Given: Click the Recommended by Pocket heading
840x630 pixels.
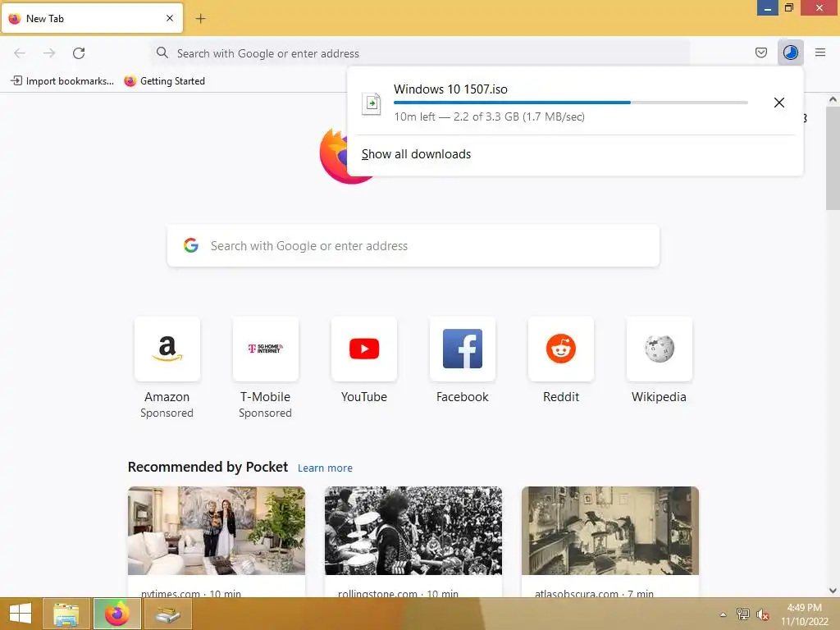Looking at the screenshot, I should tap(208, 467).
